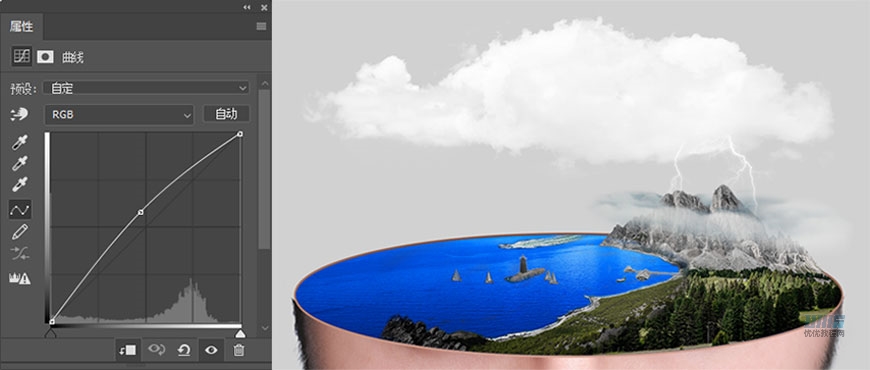Select the pencil draw curve tool
870x370 pixels.
tap(20, 232)
